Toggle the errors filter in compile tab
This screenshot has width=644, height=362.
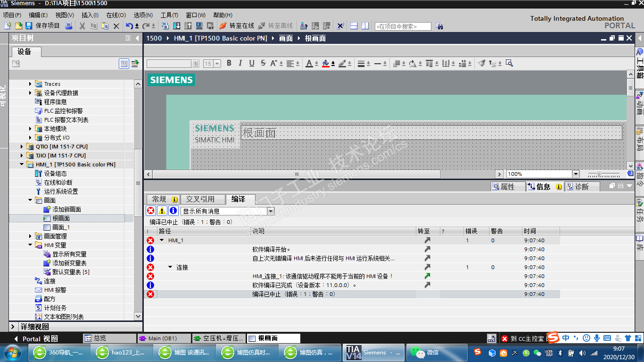150,211
